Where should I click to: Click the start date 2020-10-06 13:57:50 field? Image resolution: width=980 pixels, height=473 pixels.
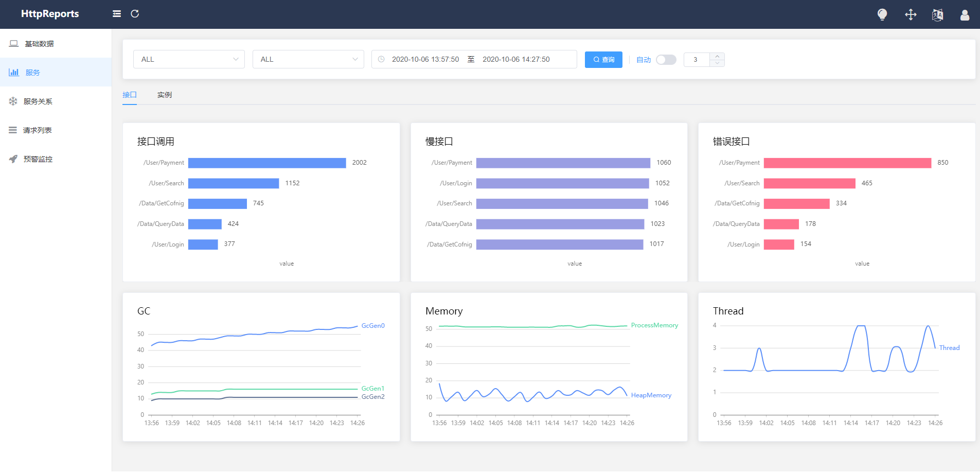tap(425, 59)
